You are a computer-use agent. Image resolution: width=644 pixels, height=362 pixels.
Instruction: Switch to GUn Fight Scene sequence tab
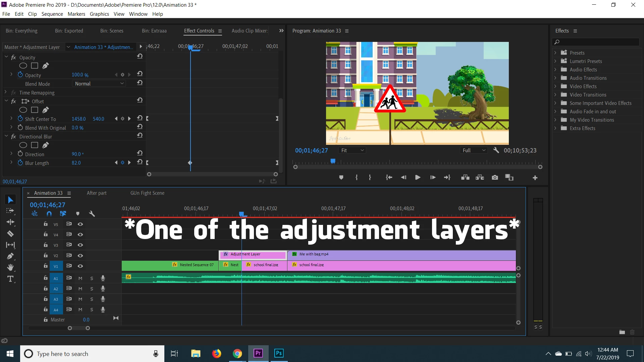(x=147, y=193)
